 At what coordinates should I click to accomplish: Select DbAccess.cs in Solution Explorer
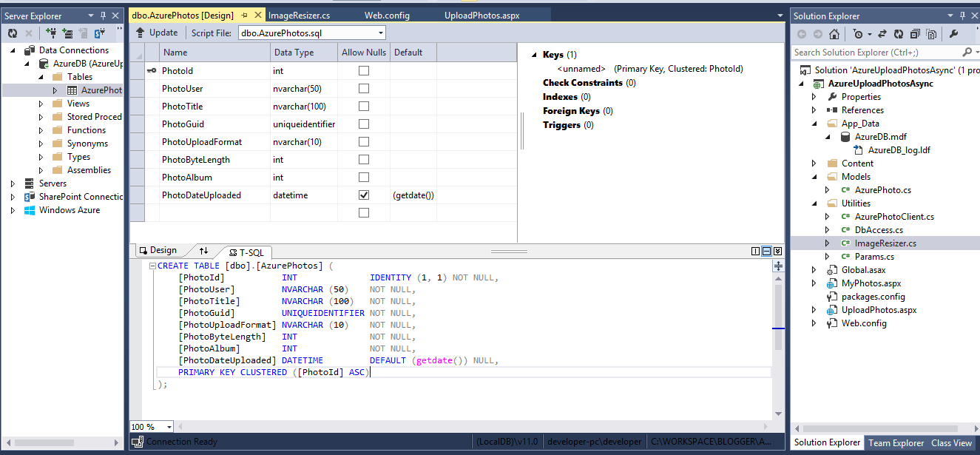click(879, 230)
